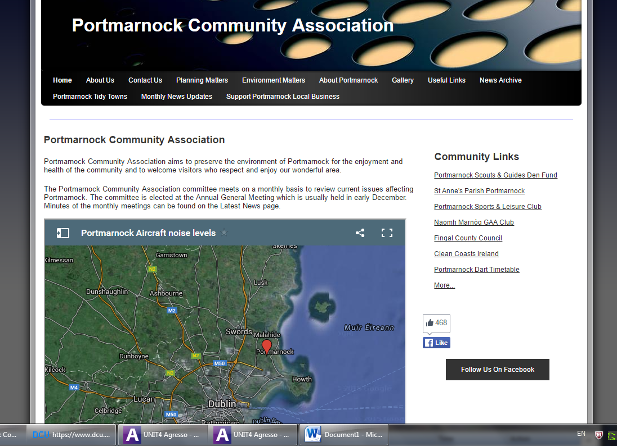617x446 pixels.
Task: Open Useful Links menu item
Action: 447,80
